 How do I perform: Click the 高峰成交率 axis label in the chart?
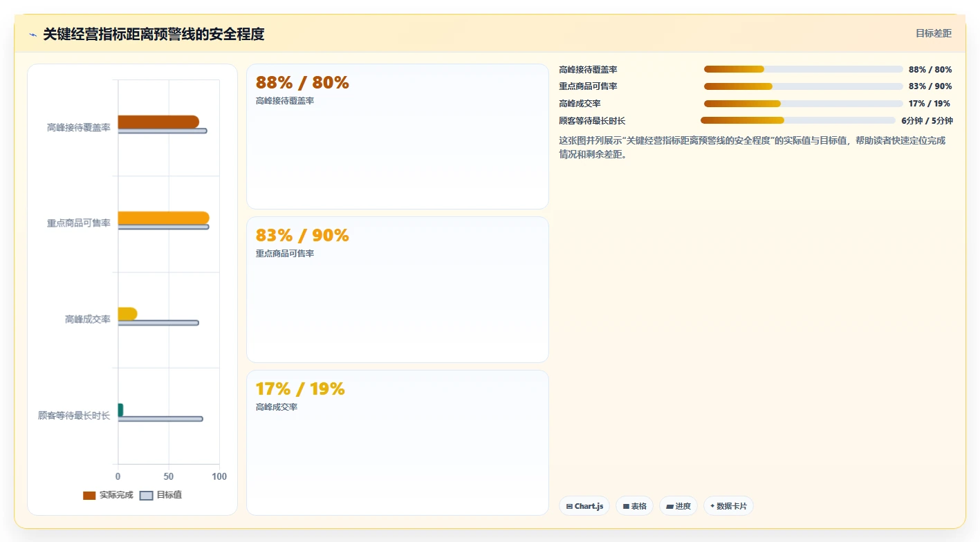point(88,319)
